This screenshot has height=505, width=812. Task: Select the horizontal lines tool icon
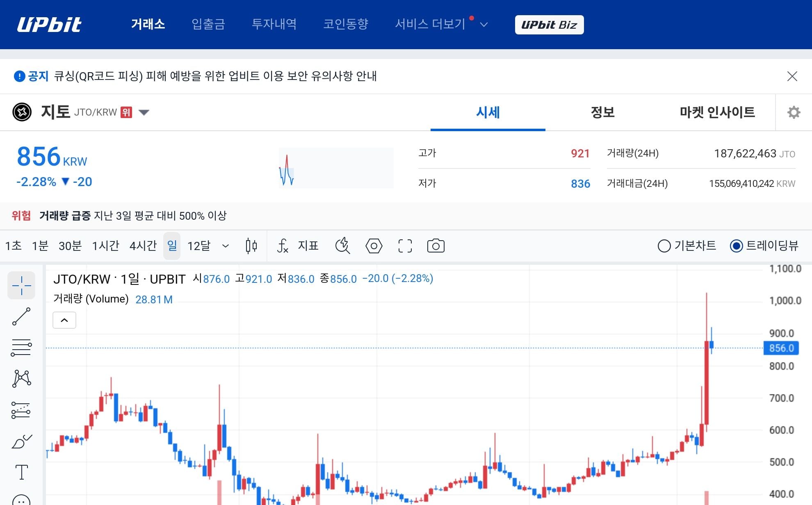[21, 348]
